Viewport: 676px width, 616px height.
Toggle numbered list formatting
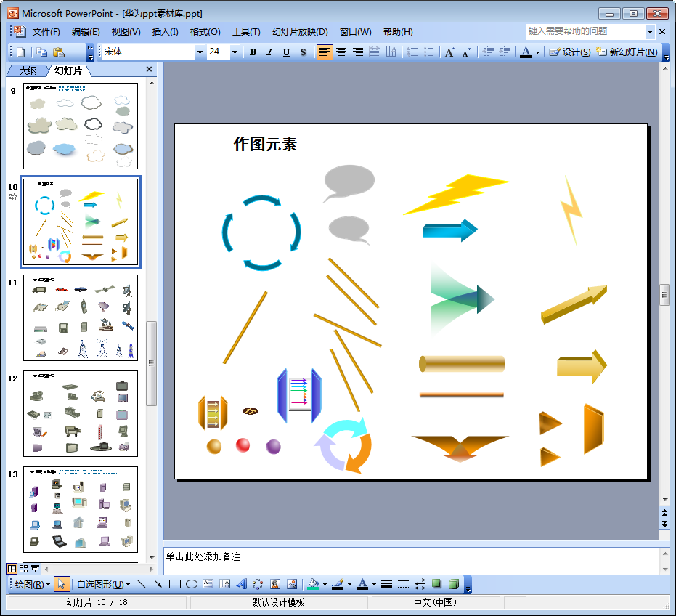click(x=412, y=52)
